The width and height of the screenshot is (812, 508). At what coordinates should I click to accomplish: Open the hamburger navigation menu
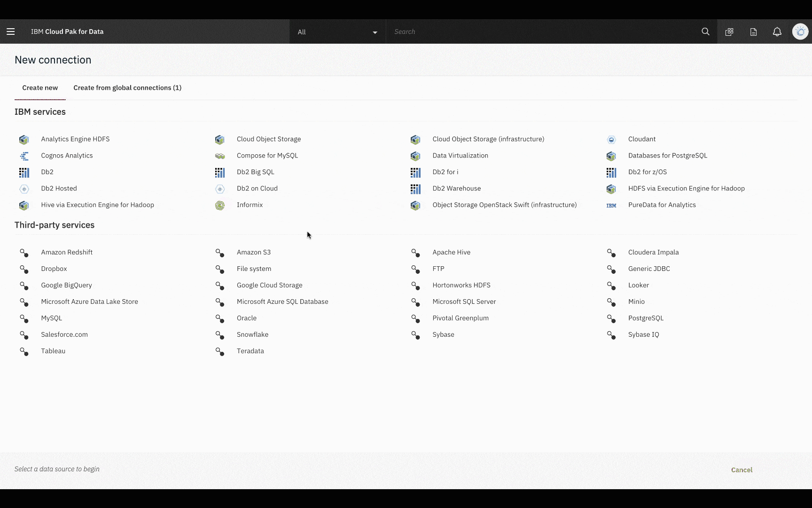(x=11, y=32)
